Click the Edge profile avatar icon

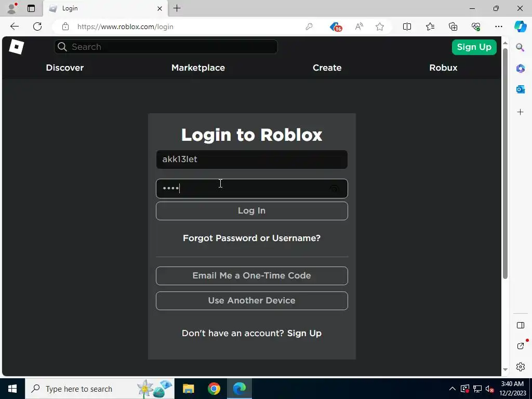point(12,8)
